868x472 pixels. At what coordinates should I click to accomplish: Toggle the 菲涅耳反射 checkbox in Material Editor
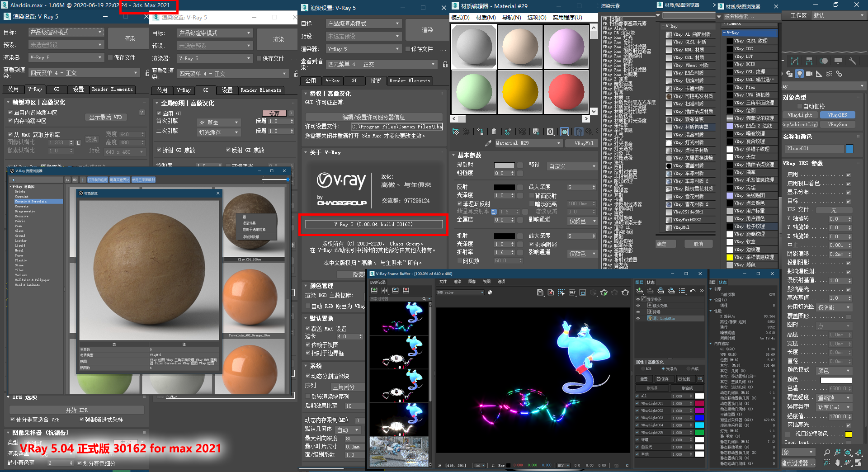pyautogui.click(x=459, y=204)
